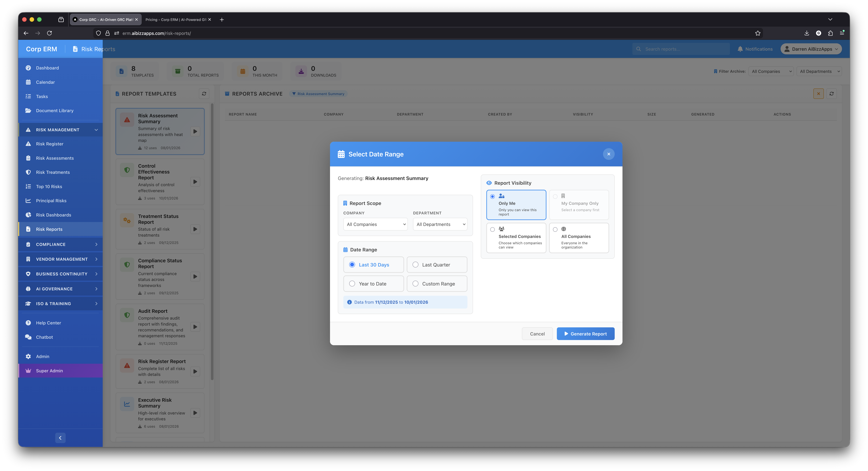868x471 pixels.
Task: Clear the Risk Assessment Summary archive filter
Action: 818,94
